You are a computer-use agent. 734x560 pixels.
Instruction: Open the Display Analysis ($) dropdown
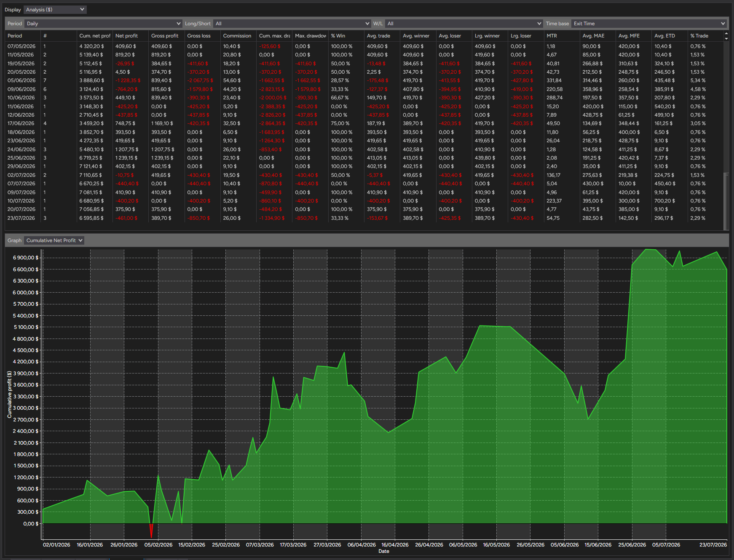[55, 9]
